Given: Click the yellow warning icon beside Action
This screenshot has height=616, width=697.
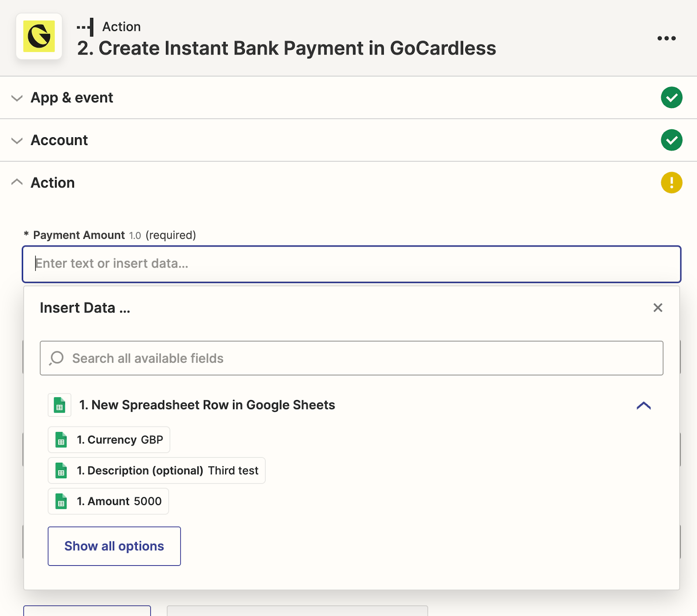Looking at the screenshot, I should tap(671, 183).
